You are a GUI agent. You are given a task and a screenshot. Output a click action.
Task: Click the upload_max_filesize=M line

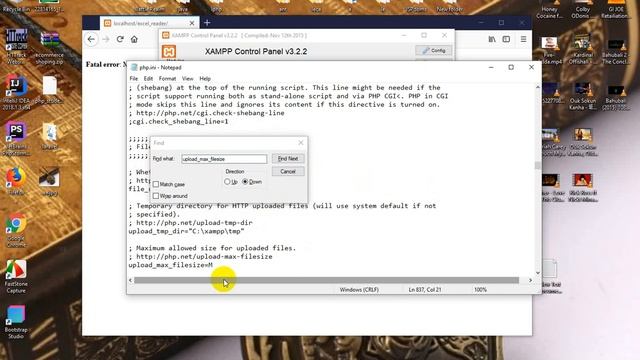tap(171, 265)
